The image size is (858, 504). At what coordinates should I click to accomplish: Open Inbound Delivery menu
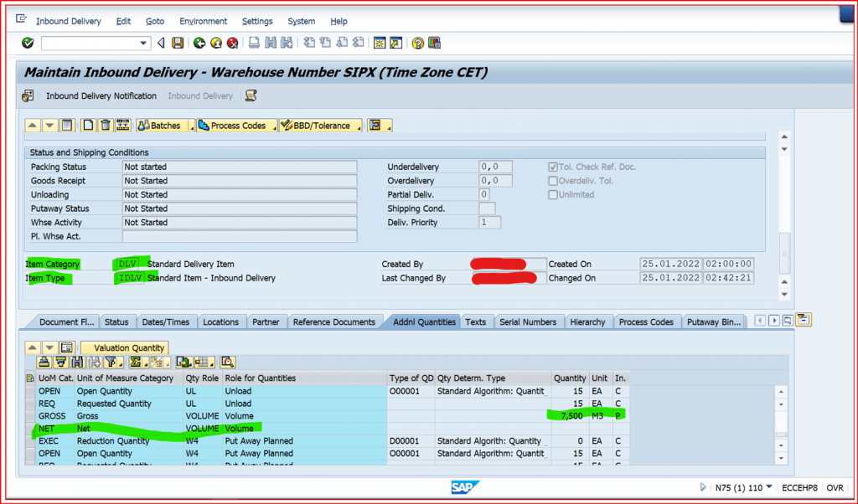[x=69, y=21]
